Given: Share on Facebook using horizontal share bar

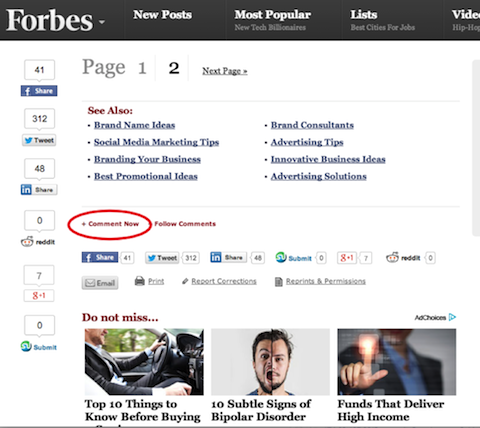Looking at the screenshot, I should click(x=100, y=257).
